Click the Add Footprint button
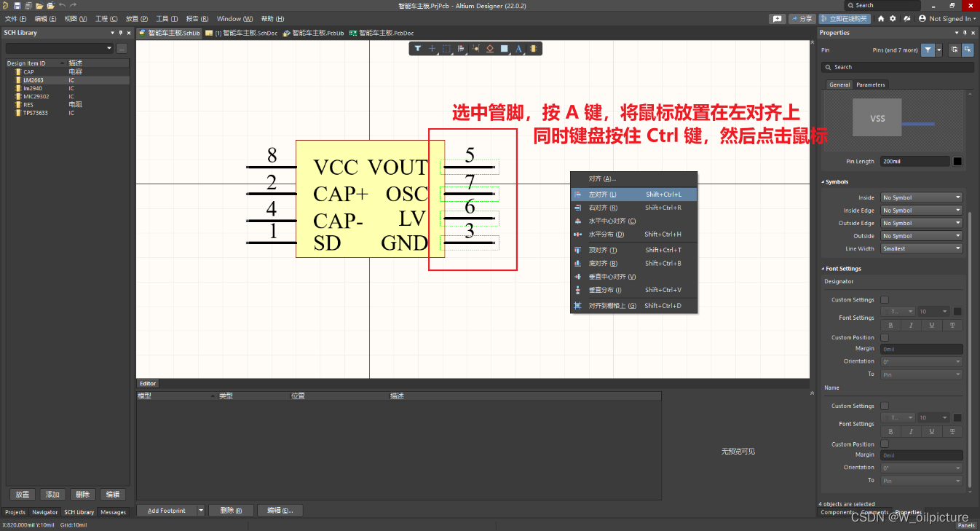Viewport: 980px width, 531px height. (x=167, y=511)
